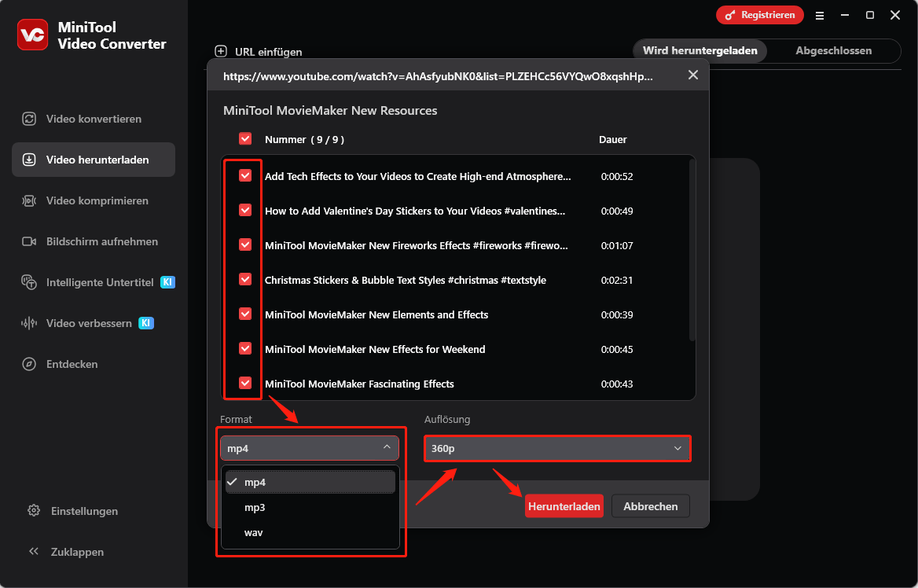Uncheck the New Effects for Weekend checkbox
The width and height of the screenshot is (918, 588).
(245, 348)
